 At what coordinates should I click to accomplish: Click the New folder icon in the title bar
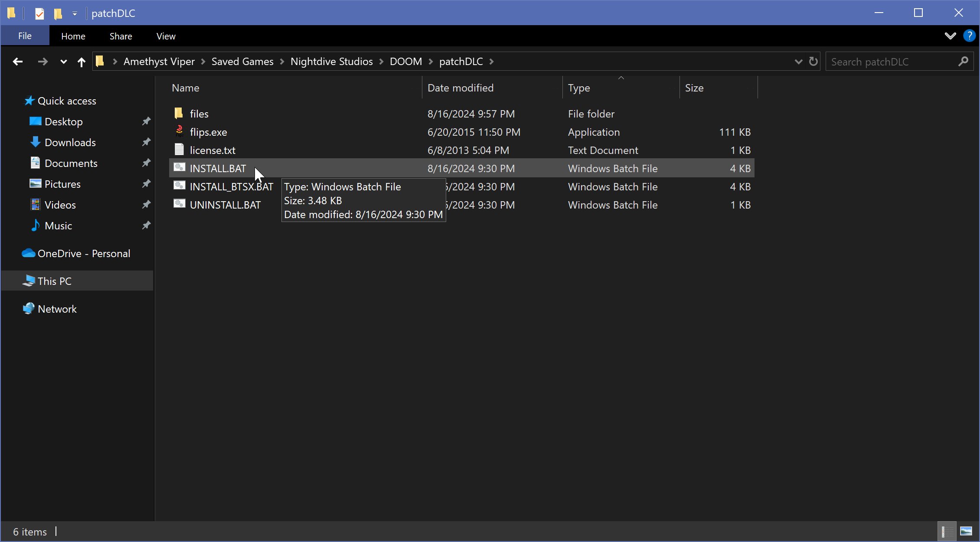pos(58,13)
